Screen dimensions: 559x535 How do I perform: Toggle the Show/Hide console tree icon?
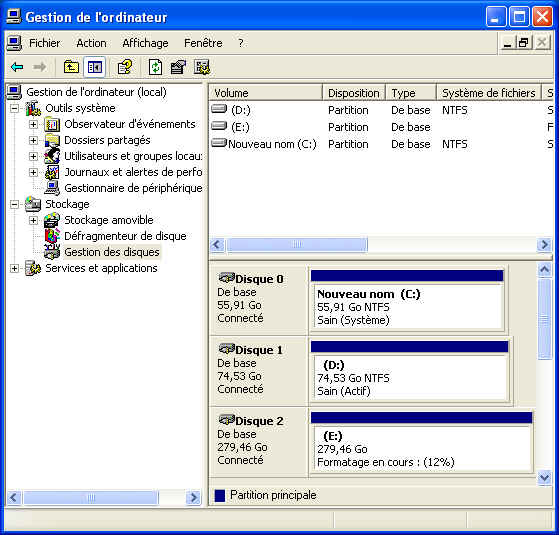pos(95,67)
